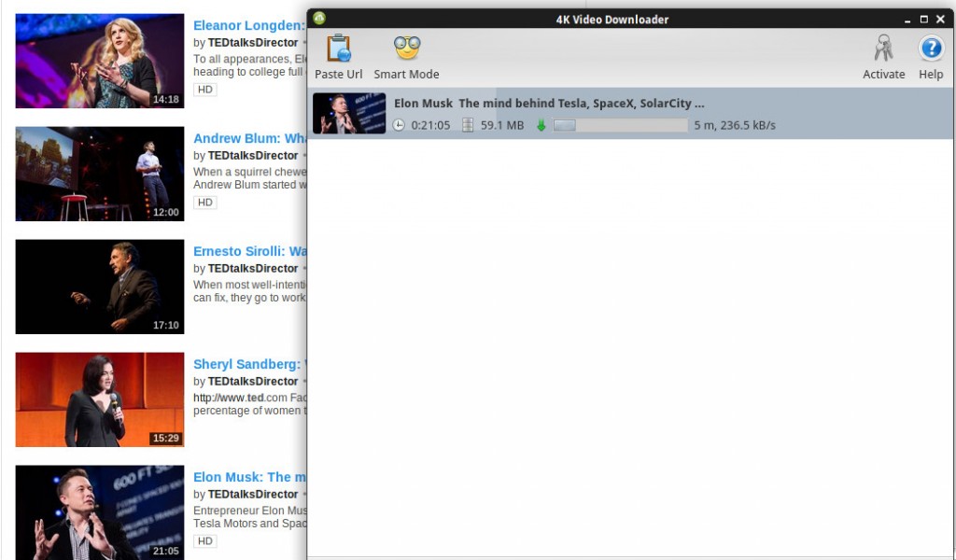Click the 5 m, 236.5 kB/s download speed text
Viewport: 956px width, 560px height.
pyautogui.click(x=735, y=125)
